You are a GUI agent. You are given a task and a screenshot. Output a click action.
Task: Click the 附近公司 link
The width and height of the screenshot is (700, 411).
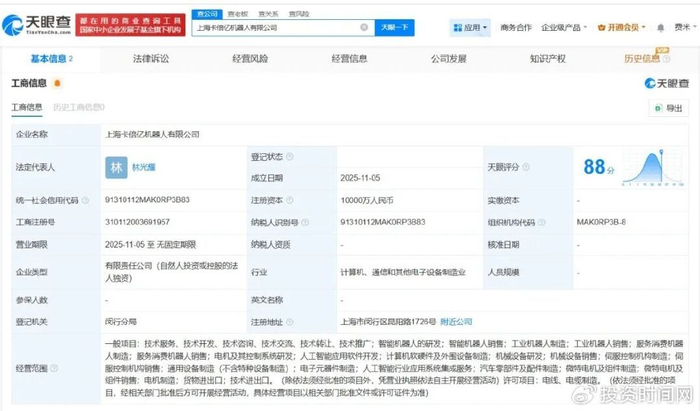[x=456, y=322]
